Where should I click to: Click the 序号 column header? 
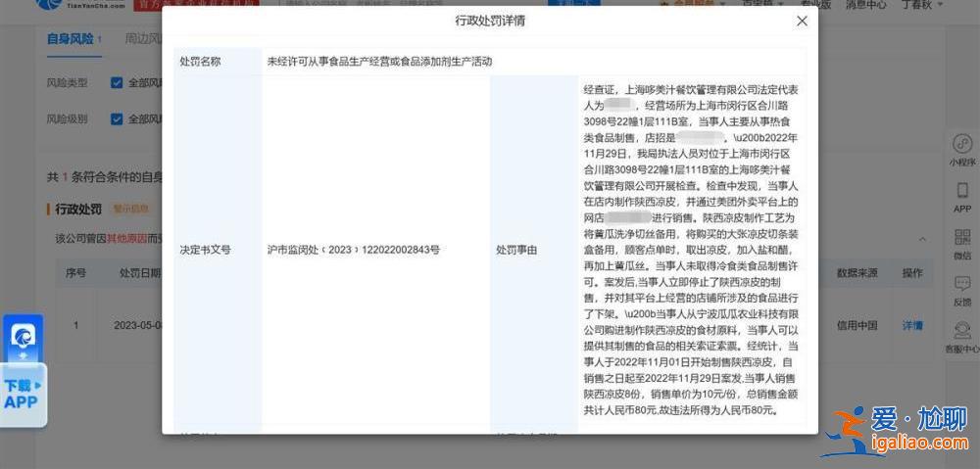click(75, 273)
